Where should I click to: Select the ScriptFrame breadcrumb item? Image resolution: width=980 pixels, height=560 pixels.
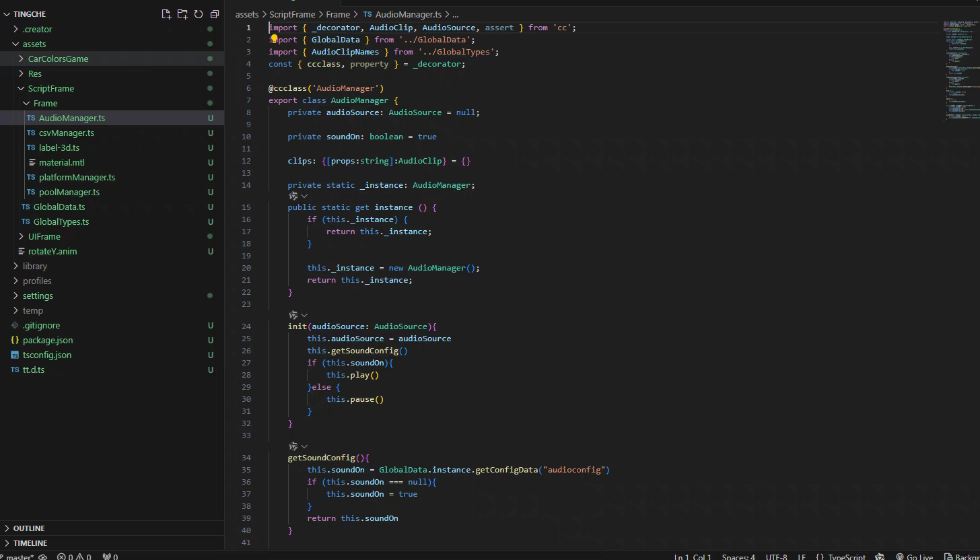point(292,14)
